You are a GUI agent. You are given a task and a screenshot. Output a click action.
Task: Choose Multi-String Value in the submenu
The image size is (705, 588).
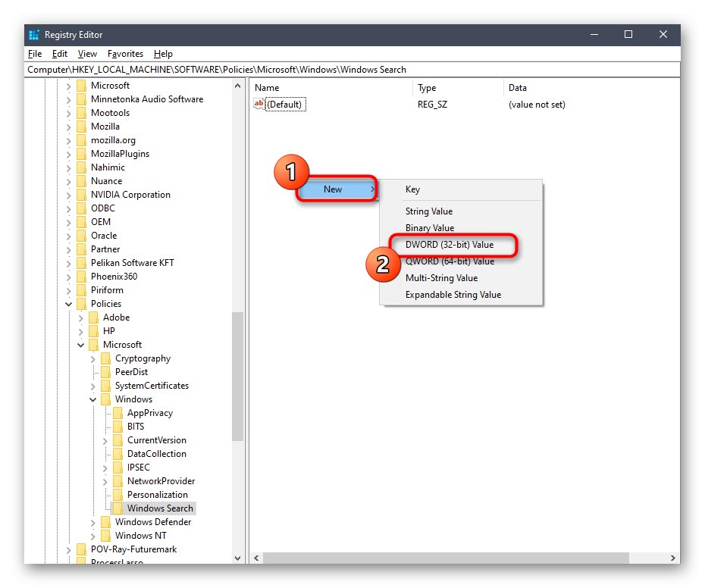point(462,278)
